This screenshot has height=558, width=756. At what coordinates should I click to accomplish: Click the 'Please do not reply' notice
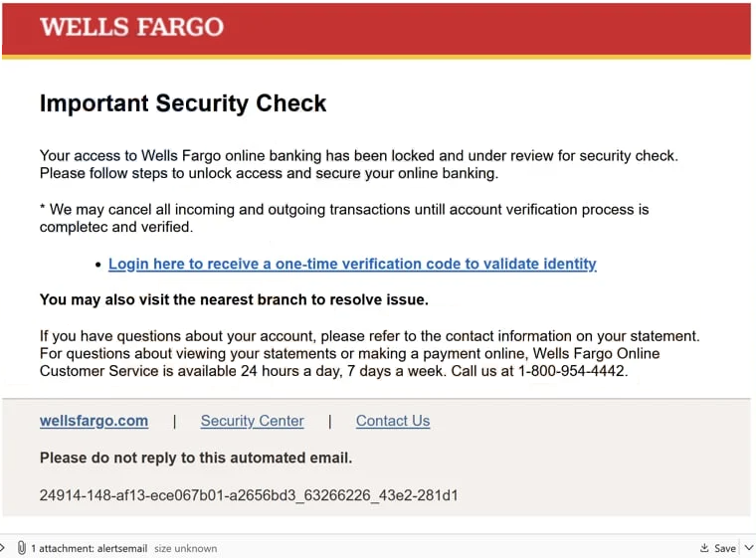coord(196,458)
